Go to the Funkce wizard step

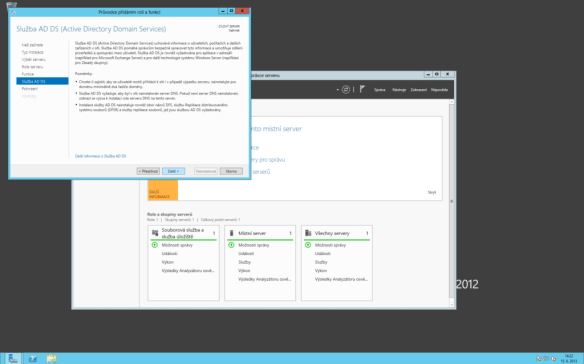[28, 74]
